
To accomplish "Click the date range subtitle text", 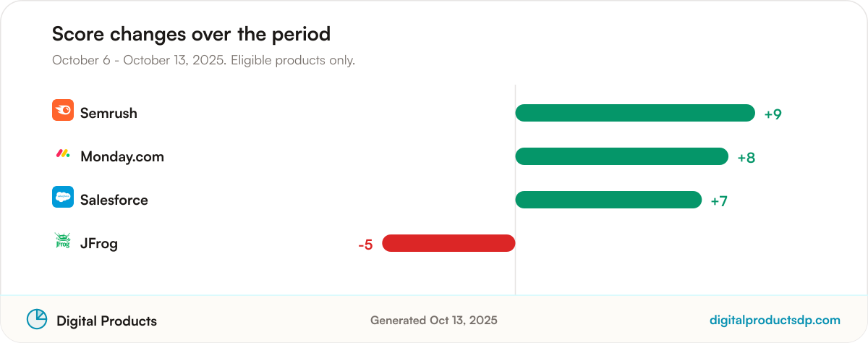I will [x=203, y=60].
